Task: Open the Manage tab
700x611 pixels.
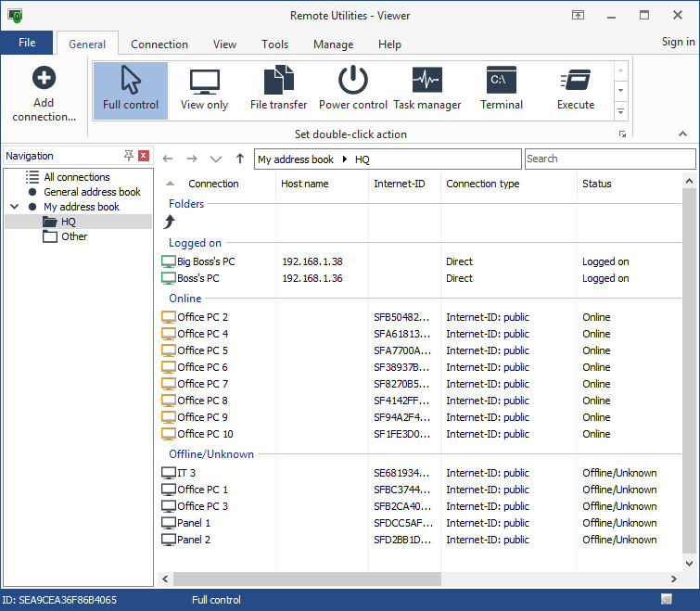Action: click(334, 45)
